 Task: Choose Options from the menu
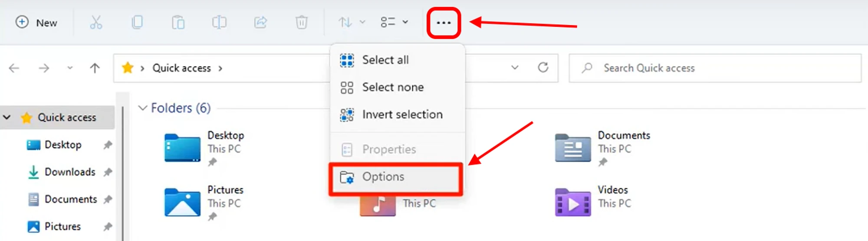tap(383, 177)
